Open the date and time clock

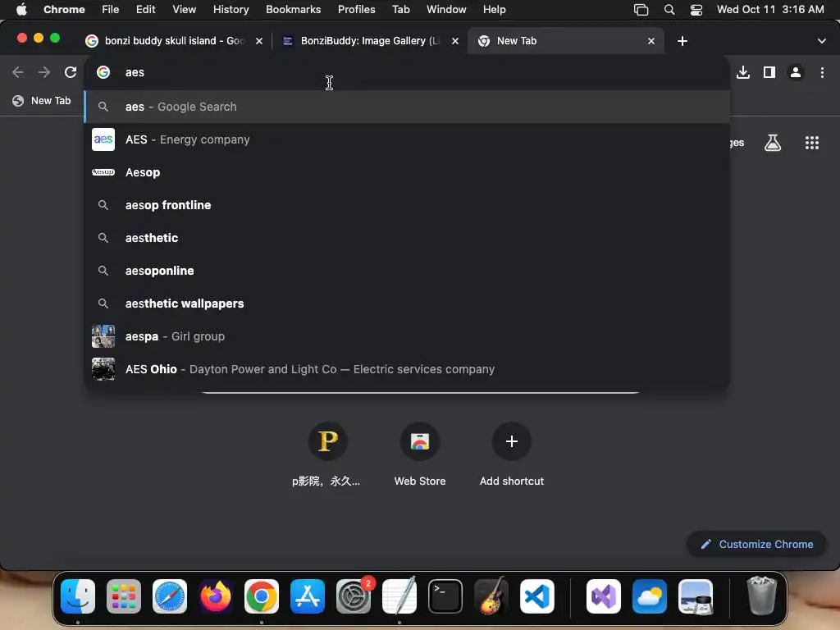[770, 10]
